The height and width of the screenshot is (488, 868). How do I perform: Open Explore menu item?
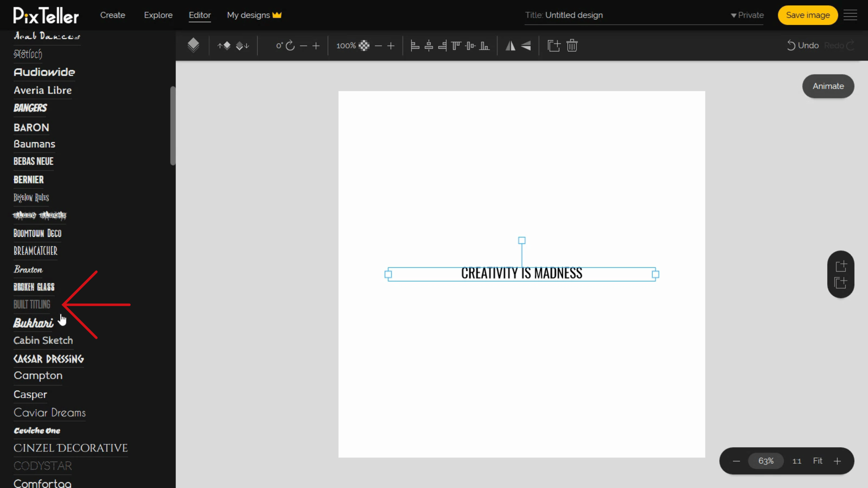[158, 15]
